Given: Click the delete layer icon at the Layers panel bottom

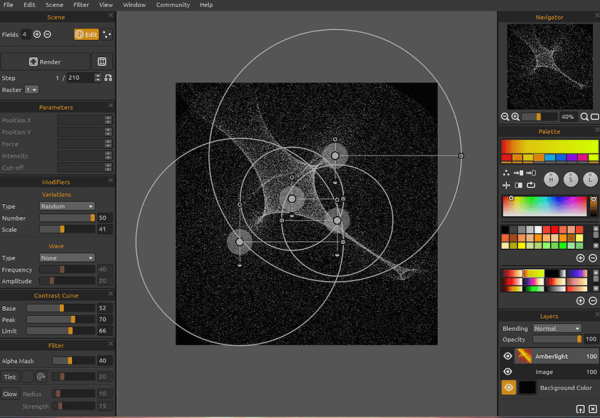Looking at the screenshot, I should pos(592,409).
